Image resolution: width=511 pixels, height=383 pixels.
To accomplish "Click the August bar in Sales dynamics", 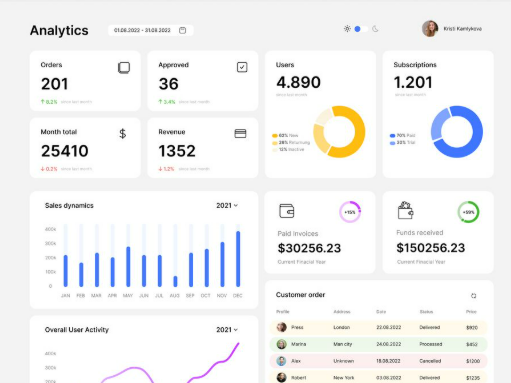I will tap(175, 281).
